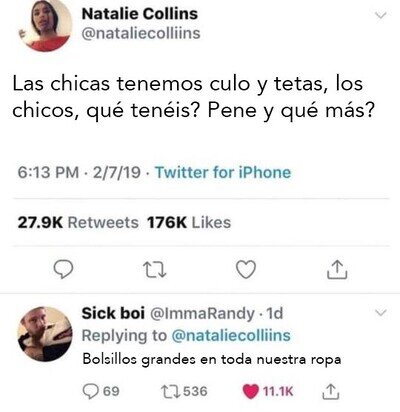Expand options chevron on Sick boi's reply
Image resolution: width=400 pixels, height=412 pixels.
pyautogui.click(x=380, y=313)
